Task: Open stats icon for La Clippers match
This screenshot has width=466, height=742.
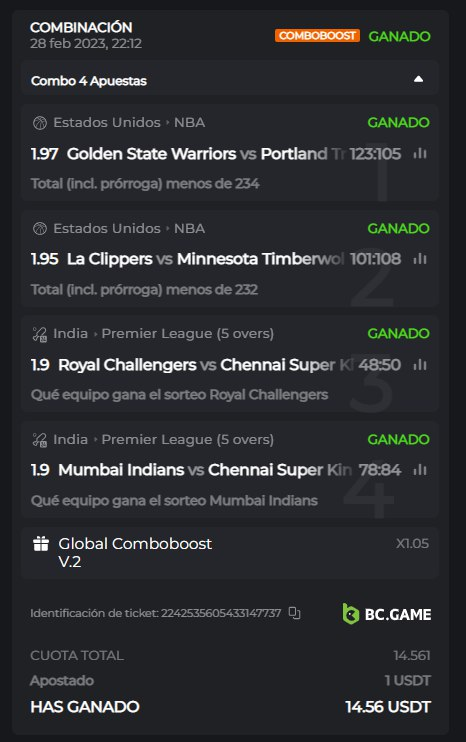Action: tap(420, 259)
